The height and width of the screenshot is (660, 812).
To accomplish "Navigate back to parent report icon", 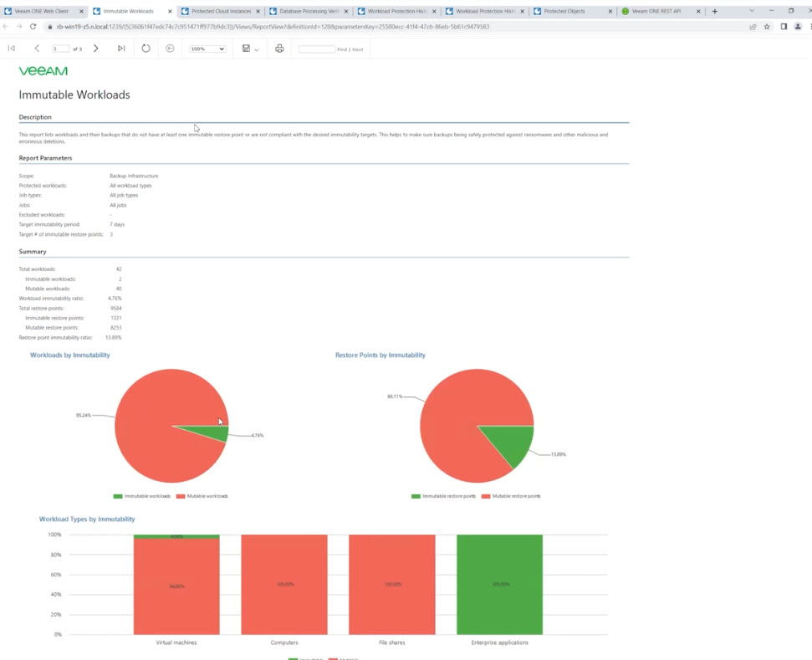I will coord(170,49).
